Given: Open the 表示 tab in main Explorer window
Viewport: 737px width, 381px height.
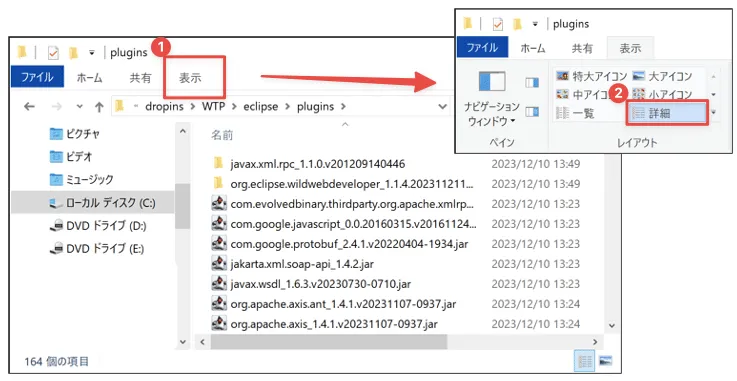Looking at the screenshot, I should (190, 78).
